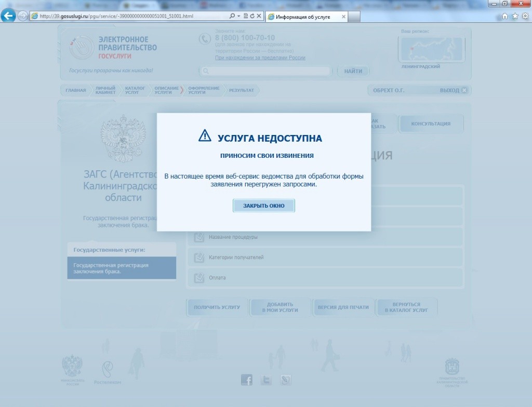Open browser Tools gear icon

[525, 16]
